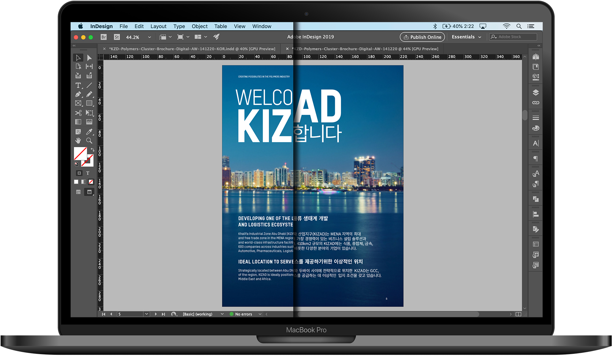Open the File menu
The height and width of the screenshot is (364, 613).
124,26
